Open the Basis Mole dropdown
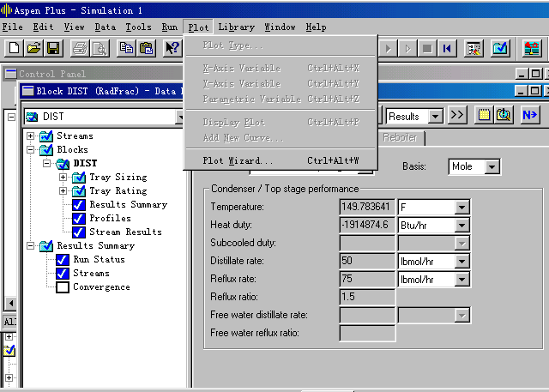This screenshot has height=392, width=549. point(492,166)
